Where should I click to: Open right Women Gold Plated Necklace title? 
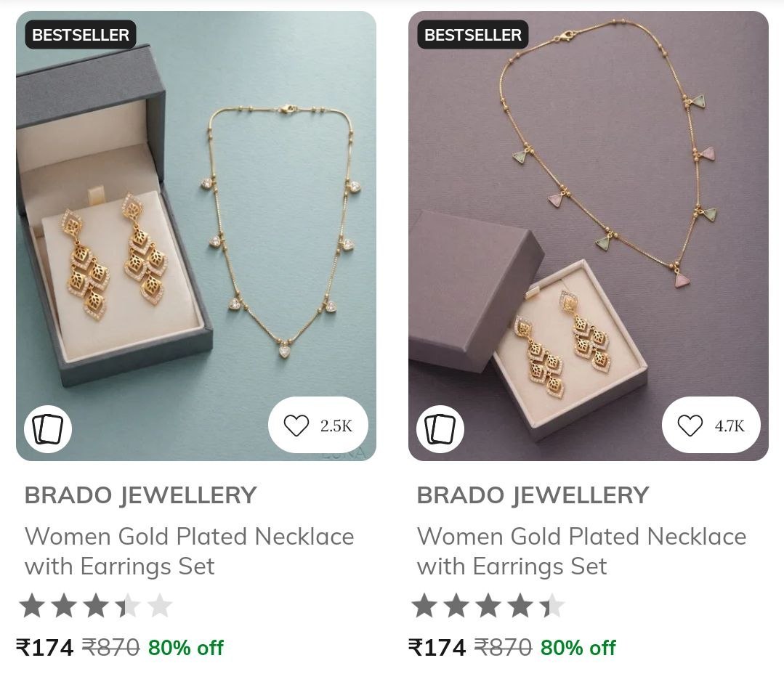(x=582, y=552)
